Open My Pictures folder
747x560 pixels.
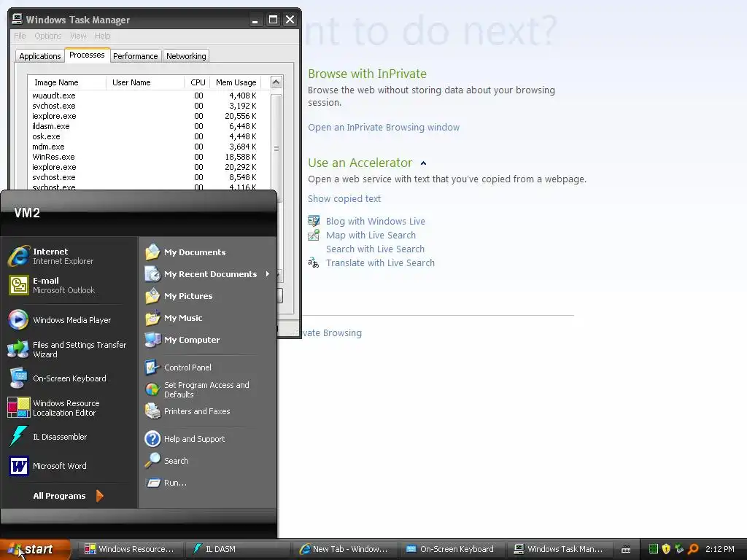[207, 296]
